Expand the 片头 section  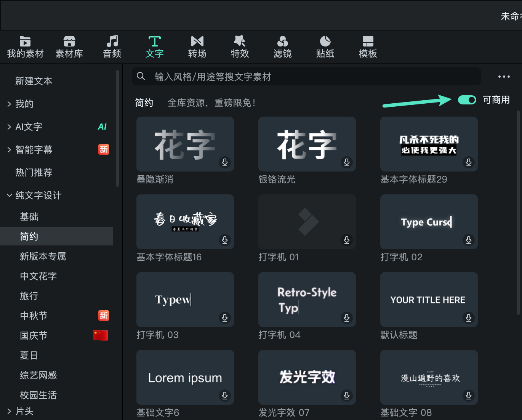pos(9,411)
